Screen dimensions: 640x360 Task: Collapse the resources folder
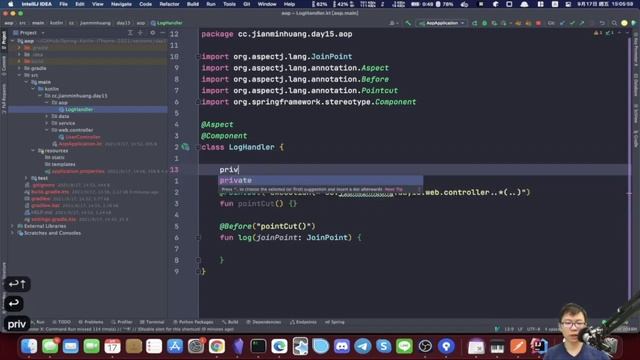[x=33, y=151]
